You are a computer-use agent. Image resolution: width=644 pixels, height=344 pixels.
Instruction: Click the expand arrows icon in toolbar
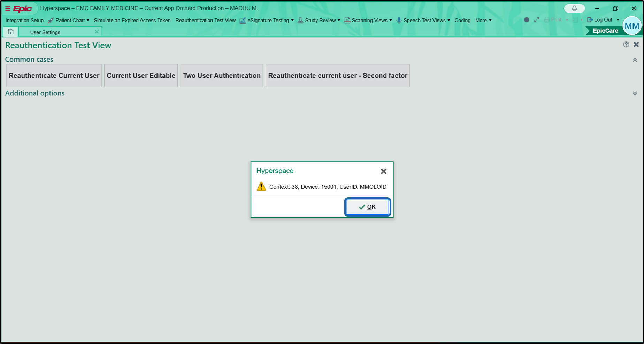[x=537, y=20]
